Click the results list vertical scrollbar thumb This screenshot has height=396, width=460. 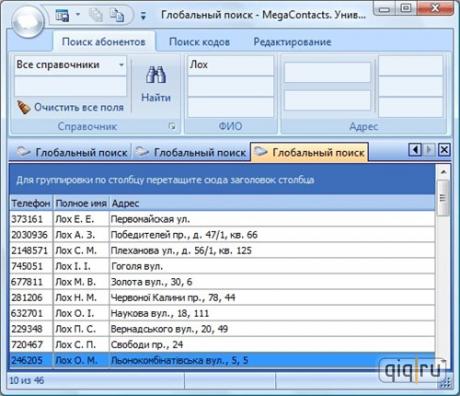tap(443, 198)
